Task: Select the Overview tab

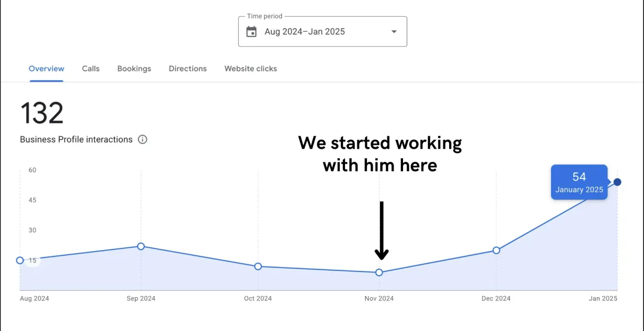Action: click(47, 69)
